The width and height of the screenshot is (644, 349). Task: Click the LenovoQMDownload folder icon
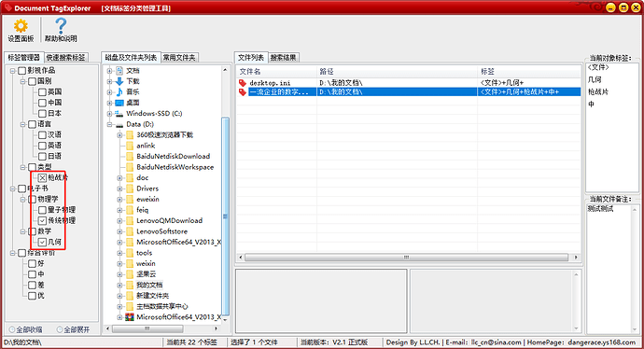130,220
